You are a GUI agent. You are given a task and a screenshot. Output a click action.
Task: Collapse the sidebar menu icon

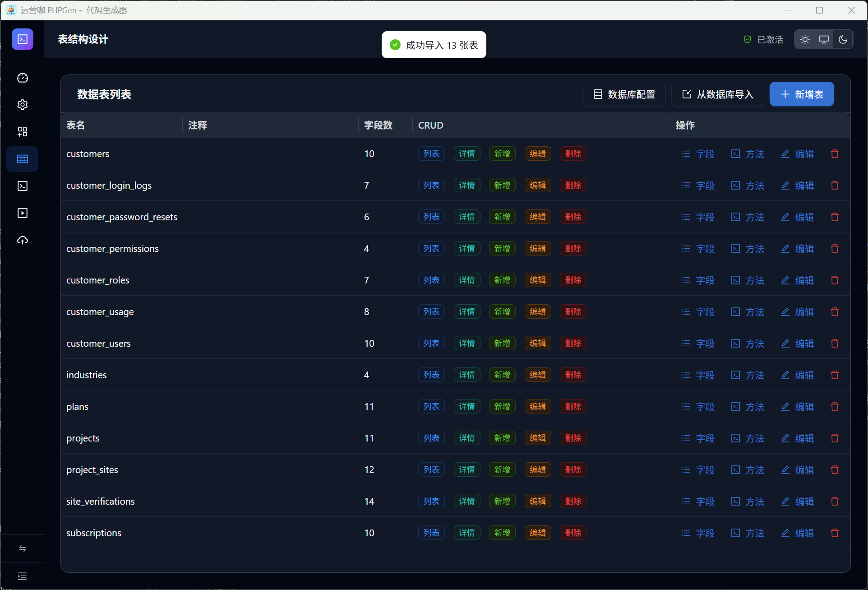coord(23,576)
